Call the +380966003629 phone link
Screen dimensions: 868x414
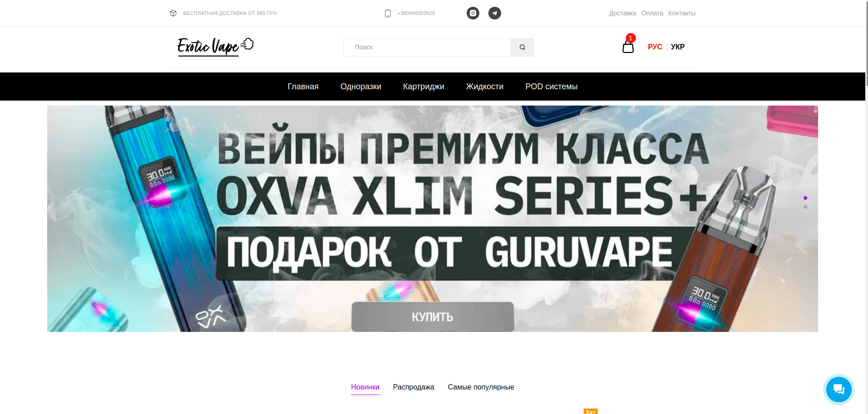(x=416, y=13)
